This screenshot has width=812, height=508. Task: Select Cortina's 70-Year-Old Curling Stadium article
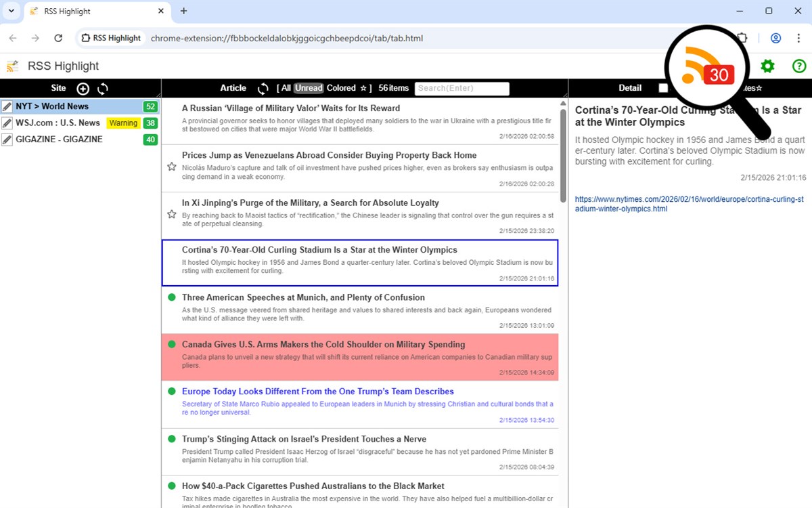pos(360,262)
